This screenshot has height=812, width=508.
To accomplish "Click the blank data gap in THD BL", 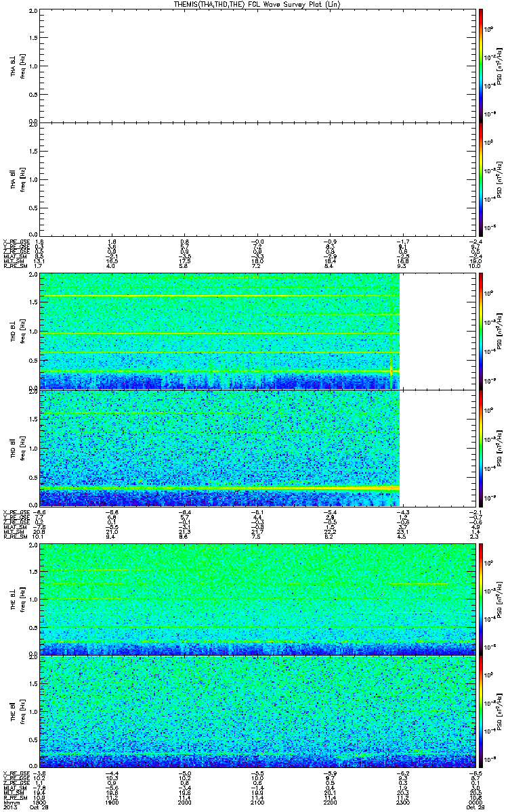I will click(x=436, y=331).
